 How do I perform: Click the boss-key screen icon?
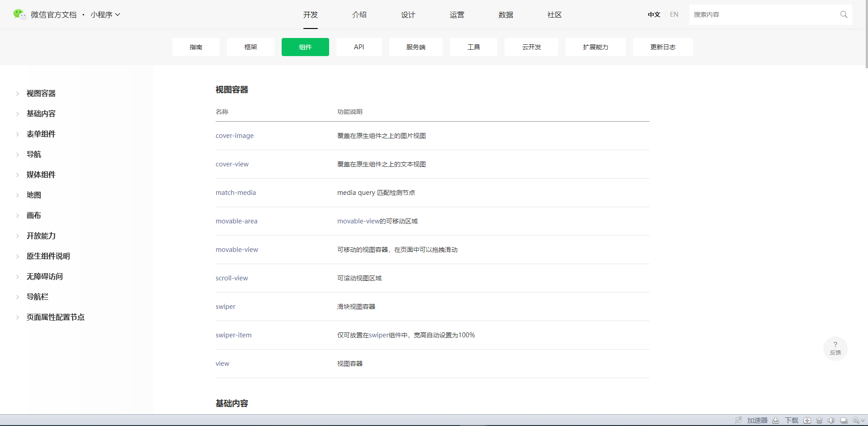844,420
